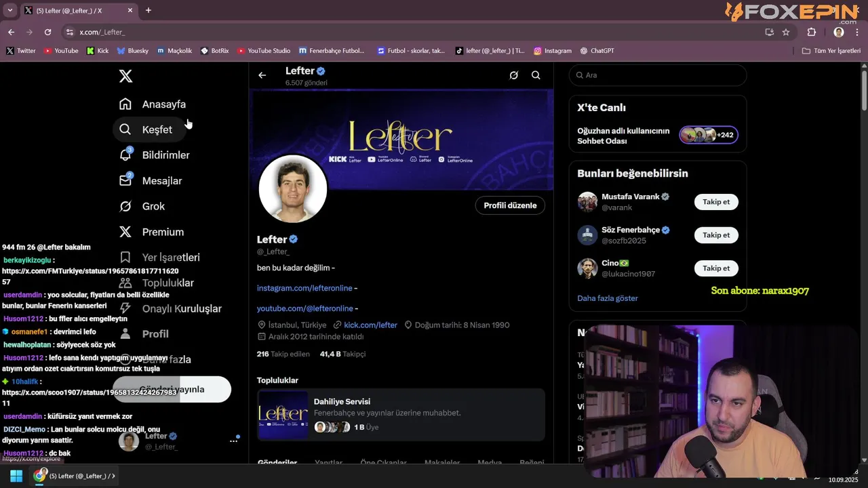
Task: Open YouTube Studio bookmark
Action: 264,51
